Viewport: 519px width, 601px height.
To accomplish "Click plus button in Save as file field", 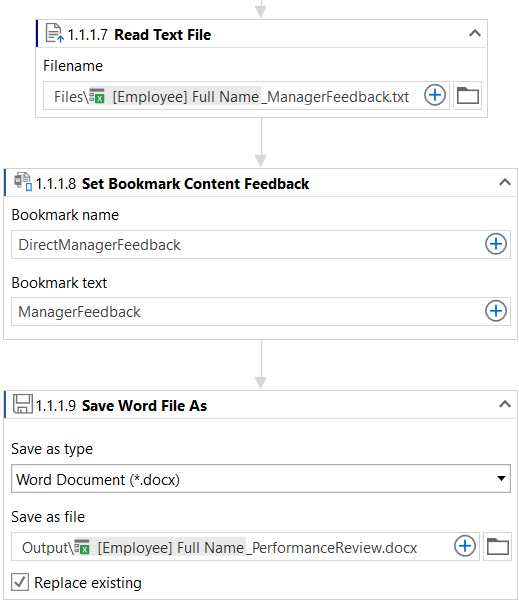I will [465, 546].
